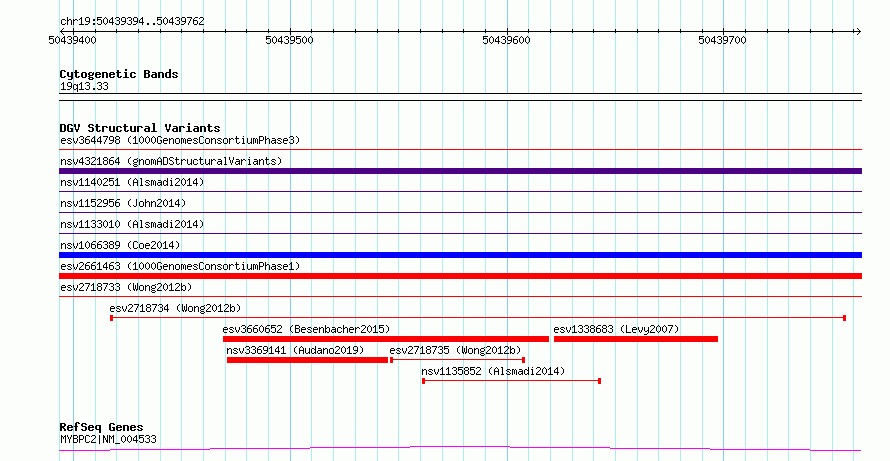890x461 pixels.
Task: Click the esv2718734 (Wong2012b) label
Action: (175, 308)
